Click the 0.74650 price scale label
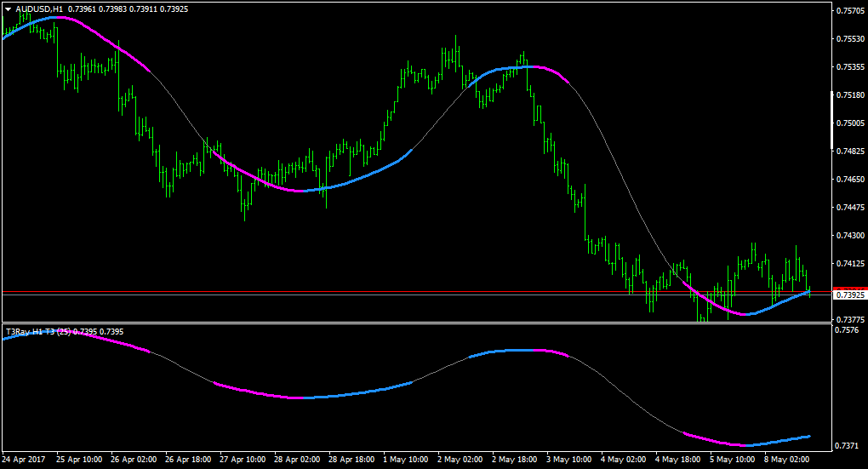 pos(850,180)
